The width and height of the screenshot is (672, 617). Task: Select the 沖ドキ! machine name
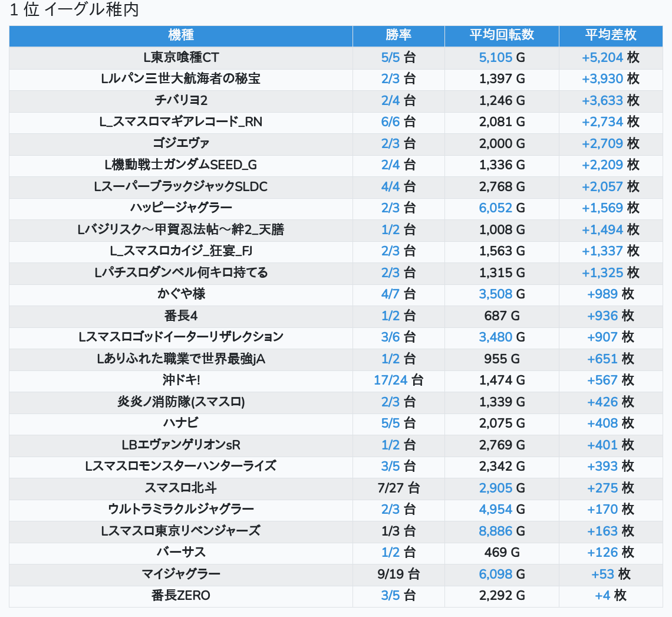(x=181, y=380)
